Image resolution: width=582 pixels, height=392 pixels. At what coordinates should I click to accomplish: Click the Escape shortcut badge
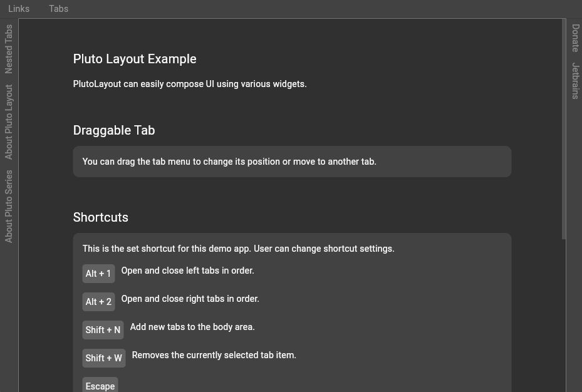pyautogui.click(x=100, y=385)
